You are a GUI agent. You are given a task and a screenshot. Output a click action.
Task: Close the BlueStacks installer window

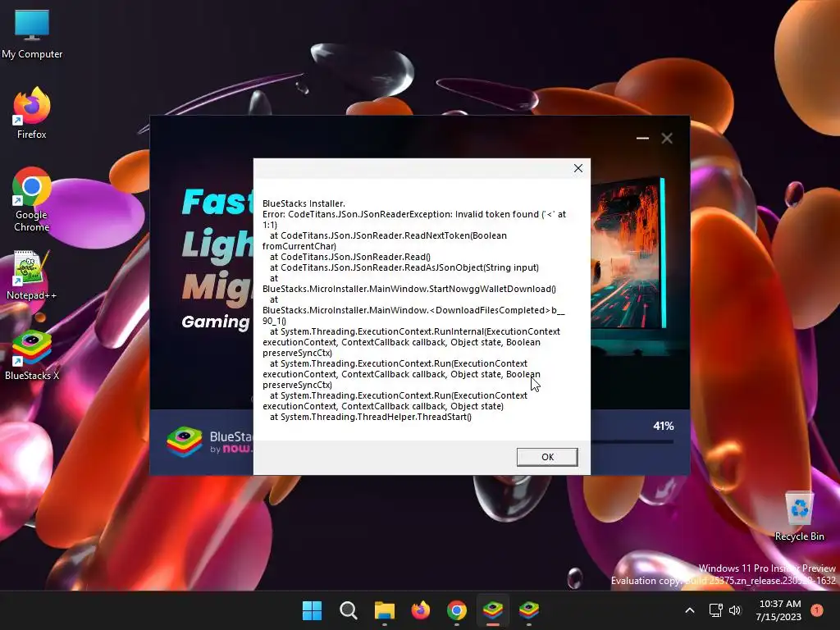point(667,138)
